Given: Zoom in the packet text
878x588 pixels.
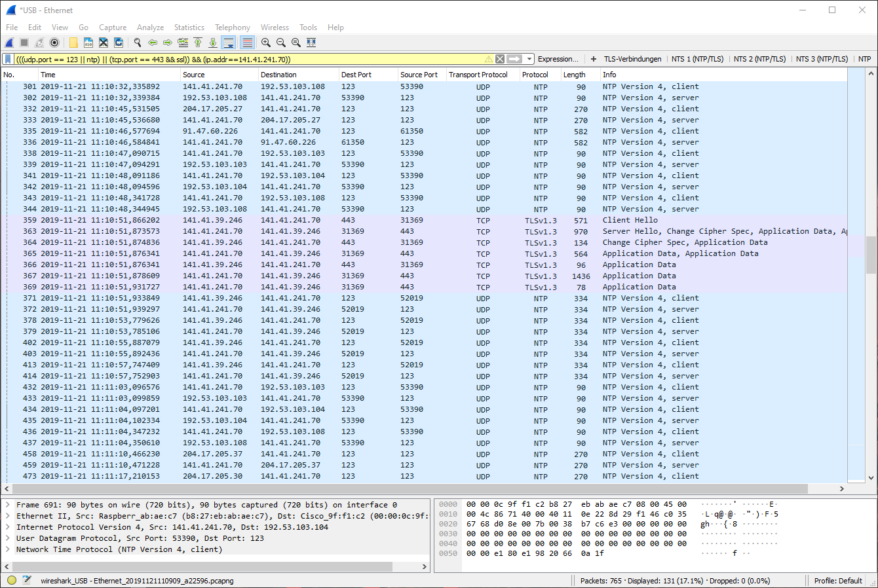Looking at the screenshot, I should [266, 43].
